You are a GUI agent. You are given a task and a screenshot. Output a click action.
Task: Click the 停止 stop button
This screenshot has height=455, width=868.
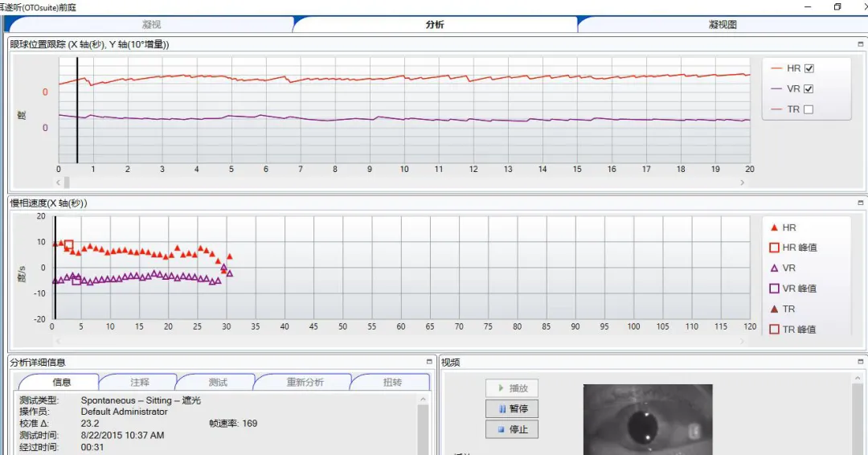[x=511, y=429]
